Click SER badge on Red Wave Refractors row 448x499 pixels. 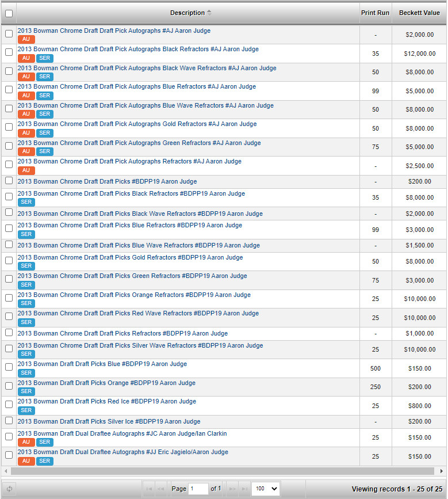(26, 322)
